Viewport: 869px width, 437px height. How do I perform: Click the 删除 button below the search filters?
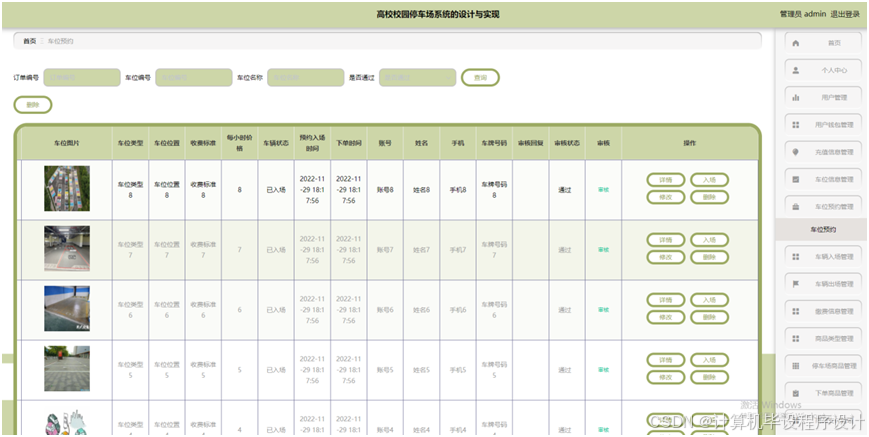[x=33, y=105]
